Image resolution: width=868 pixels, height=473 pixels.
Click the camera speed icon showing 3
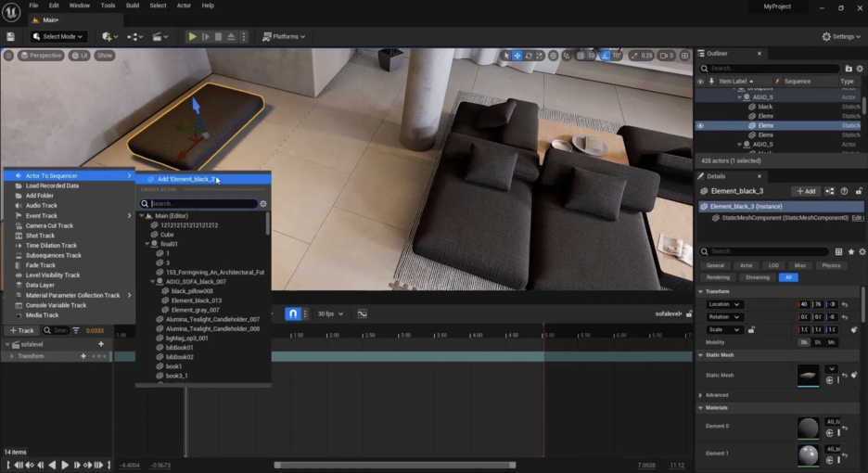(667, 56)
